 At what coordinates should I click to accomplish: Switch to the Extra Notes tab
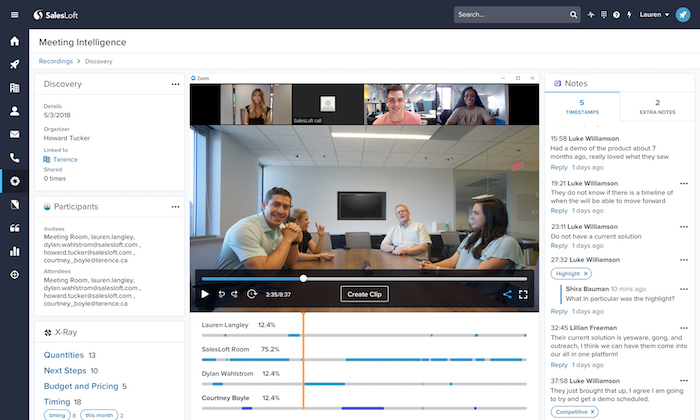click(657, 107)
